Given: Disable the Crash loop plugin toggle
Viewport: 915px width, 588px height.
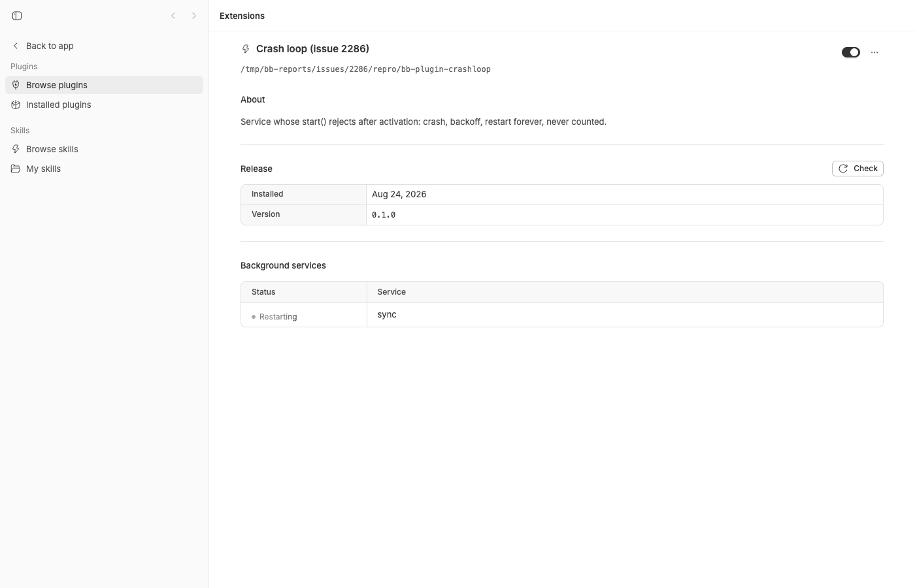Looking at the screenshot, I should coord(851,52).
